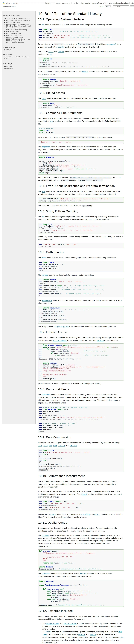Open the https://scipy.org link
Screen dimensions: 134x644
[62, 327]
